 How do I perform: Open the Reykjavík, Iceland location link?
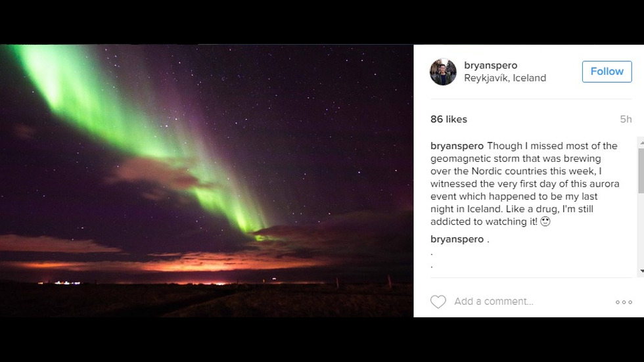(505, 78)
